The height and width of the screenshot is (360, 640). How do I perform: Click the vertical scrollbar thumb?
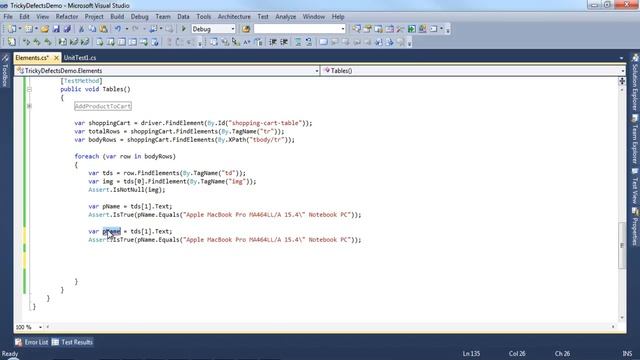[622, 245]
